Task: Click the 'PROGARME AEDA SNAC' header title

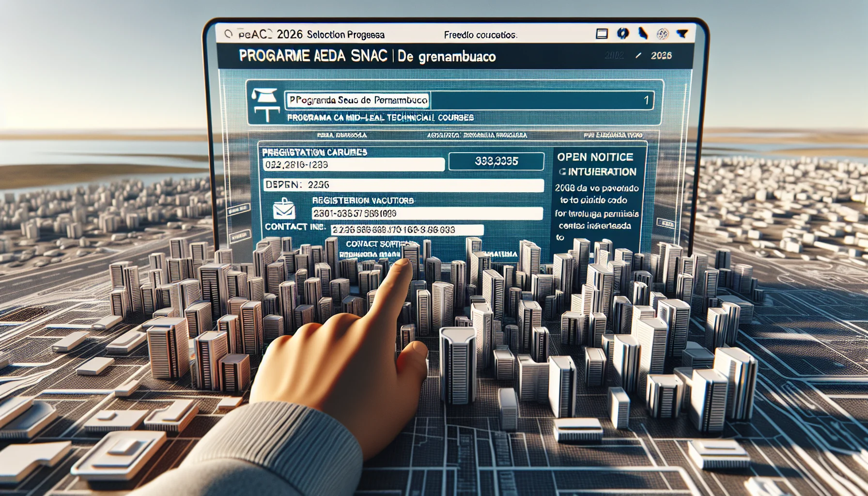Action: point(313,56)
